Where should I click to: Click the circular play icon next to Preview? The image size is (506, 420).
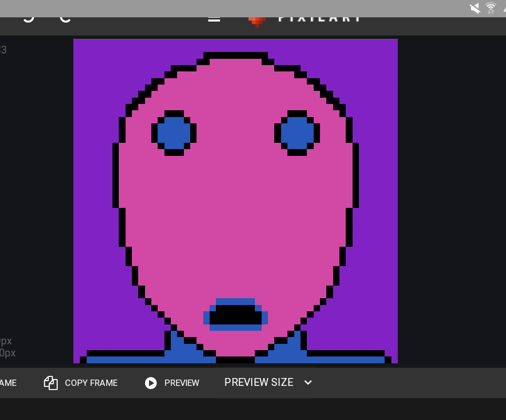coord(151,383)
